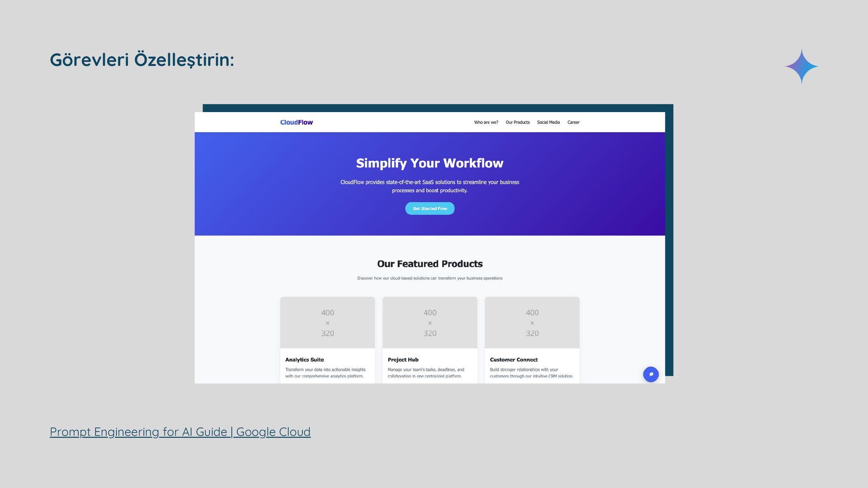Go to the Career nav link
The image size is (868, 488).
pyautogui.click(x=573, y=122)
